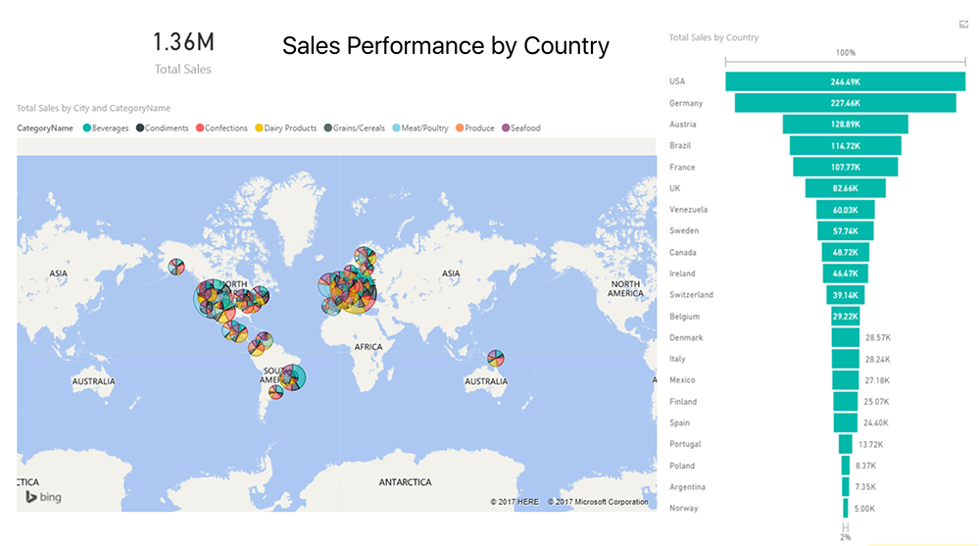Select the Beverages legend marker

pyautogui.click(x=87, y=128)
